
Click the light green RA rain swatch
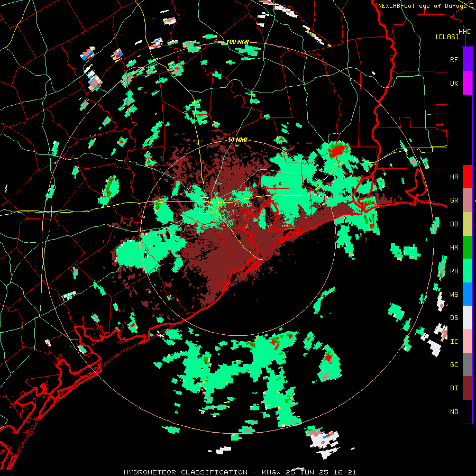(467, 271)
